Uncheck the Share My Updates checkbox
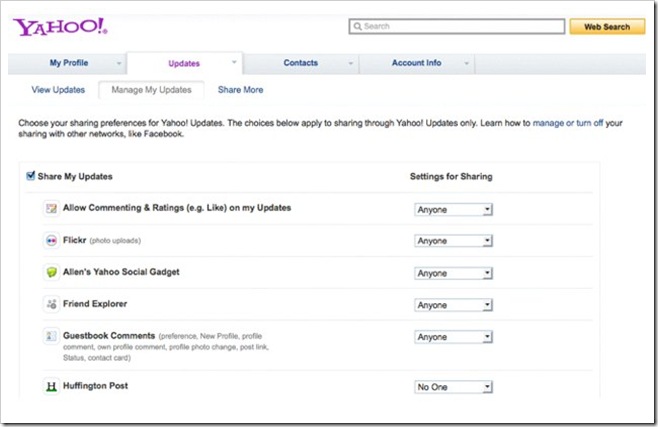Viewport: 658px width, 427px height. click(30, 176)
